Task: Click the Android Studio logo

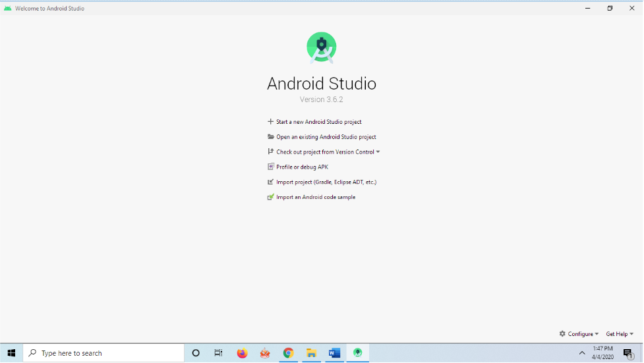Action: (322, 48)
